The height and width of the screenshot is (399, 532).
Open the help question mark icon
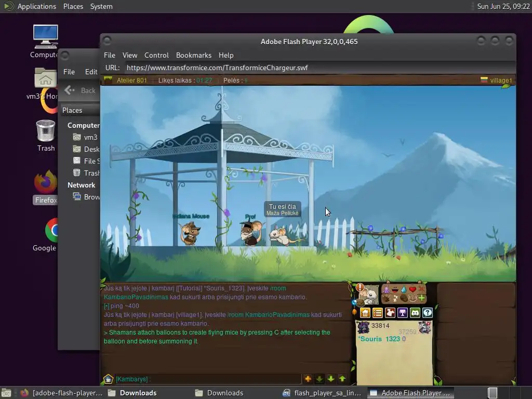[428, 312]
